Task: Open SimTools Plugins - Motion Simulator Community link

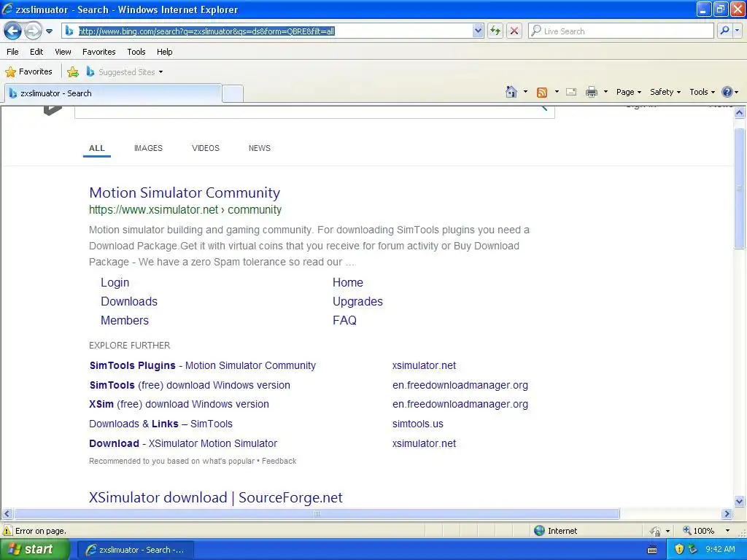Action: (203, 365)
